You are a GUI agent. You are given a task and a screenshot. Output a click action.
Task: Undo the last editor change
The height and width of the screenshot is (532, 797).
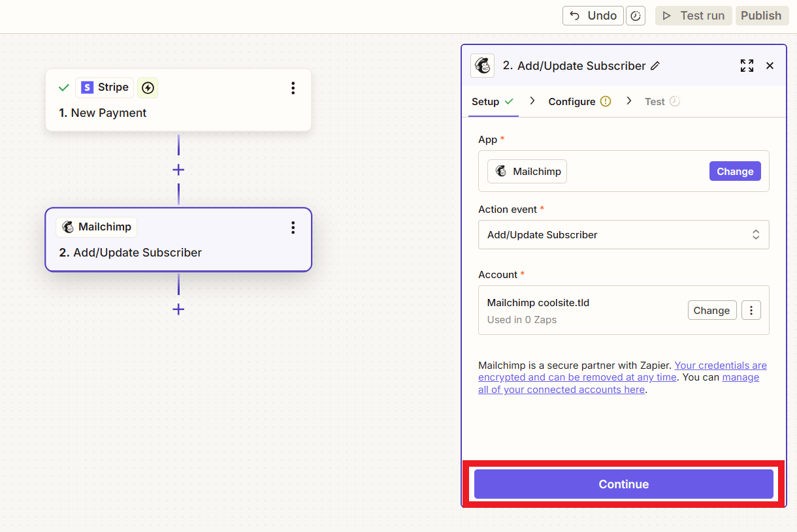coord(593,16)
